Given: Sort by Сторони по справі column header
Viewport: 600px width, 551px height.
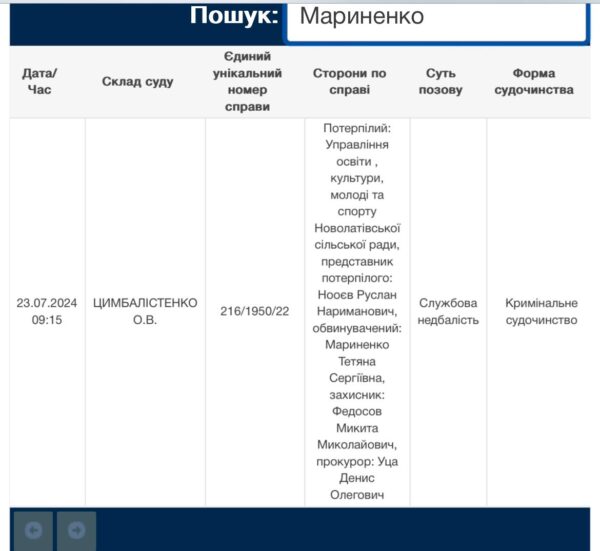Looking at the screenshot, I should [x=349, y=82].
